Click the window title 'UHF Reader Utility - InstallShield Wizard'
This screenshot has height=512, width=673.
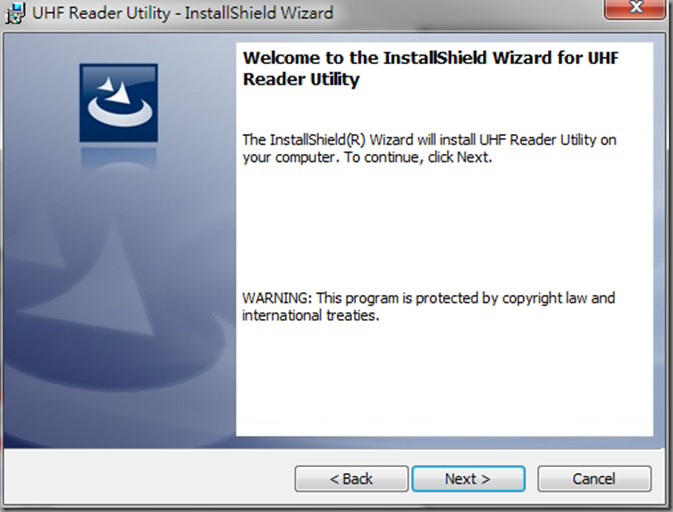pos(183,13)
